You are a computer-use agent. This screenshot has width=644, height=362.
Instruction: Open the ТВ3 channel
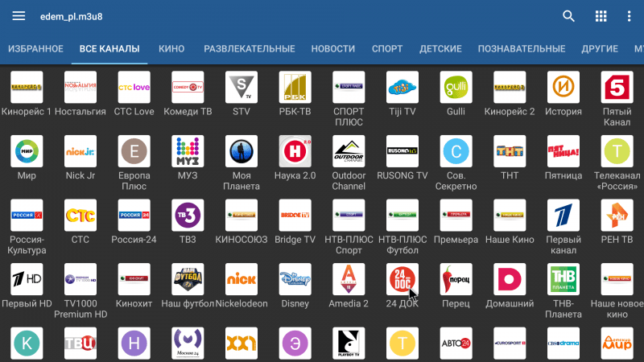[x=188, y=215]
